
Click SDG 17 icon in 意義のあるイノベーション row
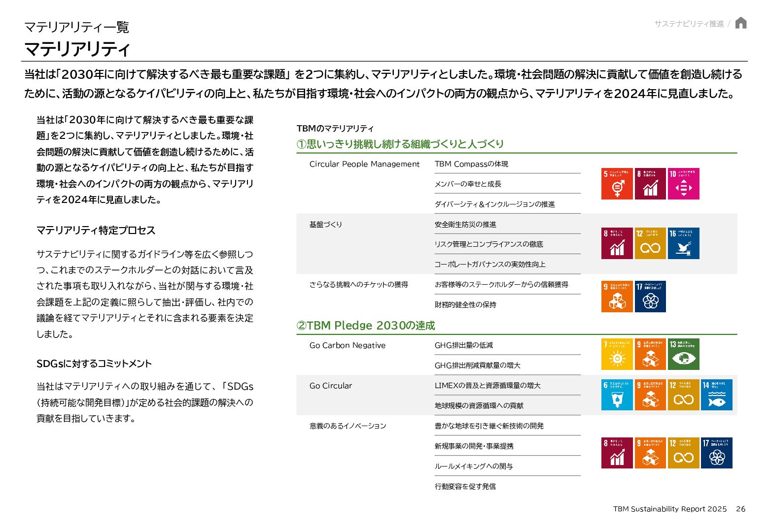(x=717, y=453)
